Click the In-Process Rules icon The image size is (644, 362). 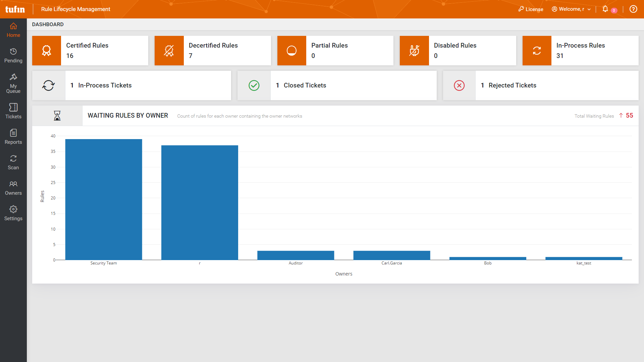click(537, 50)
